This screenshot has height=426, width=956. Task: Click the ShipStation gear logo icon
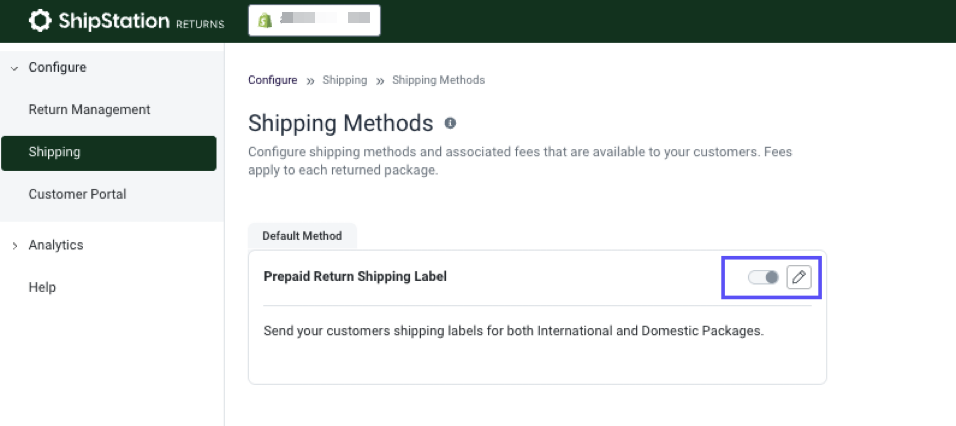pos(40,21)
